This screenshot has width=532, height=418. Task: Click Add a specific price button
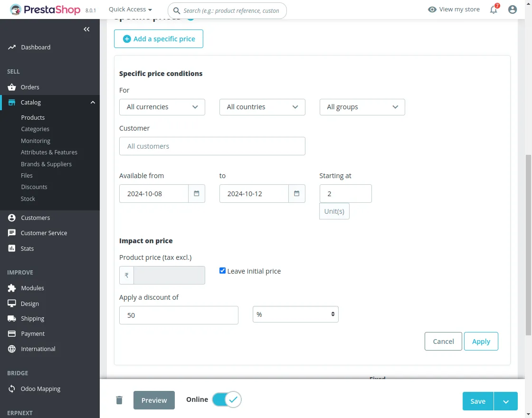point(159,39)
